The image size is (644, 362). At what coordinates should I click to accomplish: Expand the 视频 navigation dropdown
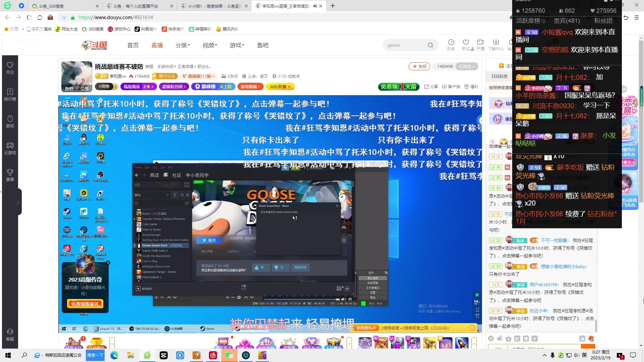[210, 45]
